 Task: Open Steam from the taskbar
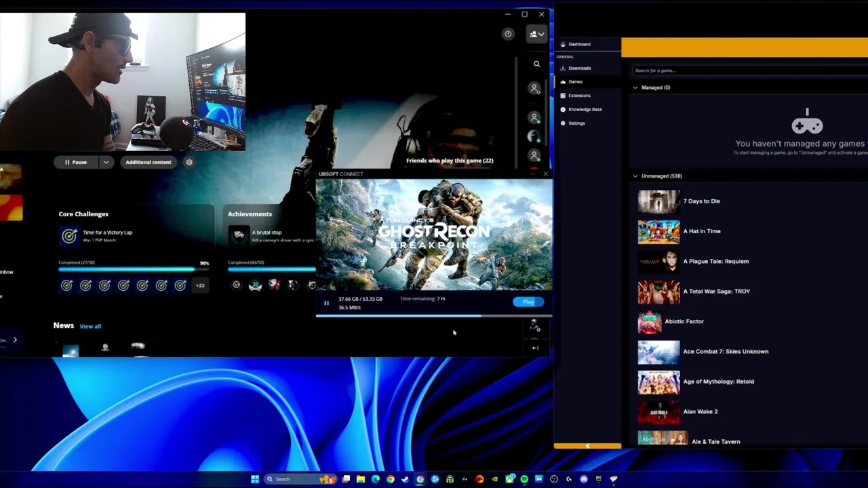[405, 479]
